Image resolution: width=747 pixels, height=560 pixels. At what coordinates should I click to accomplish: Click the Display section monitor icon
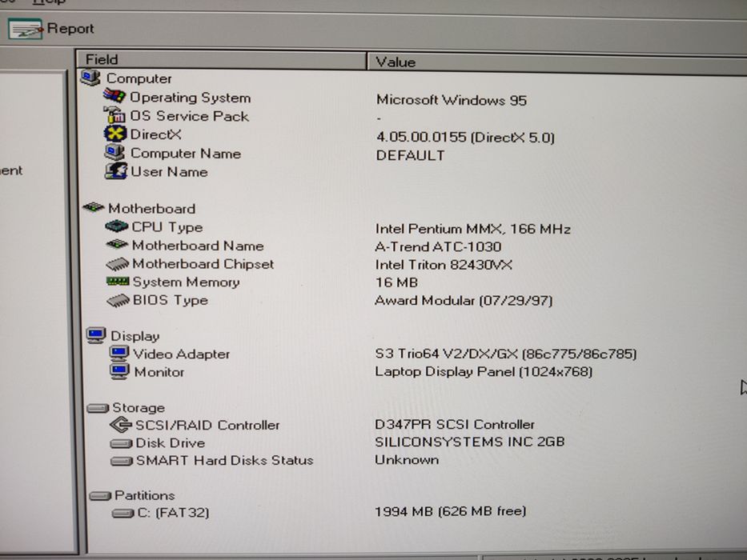coord(96,335)
